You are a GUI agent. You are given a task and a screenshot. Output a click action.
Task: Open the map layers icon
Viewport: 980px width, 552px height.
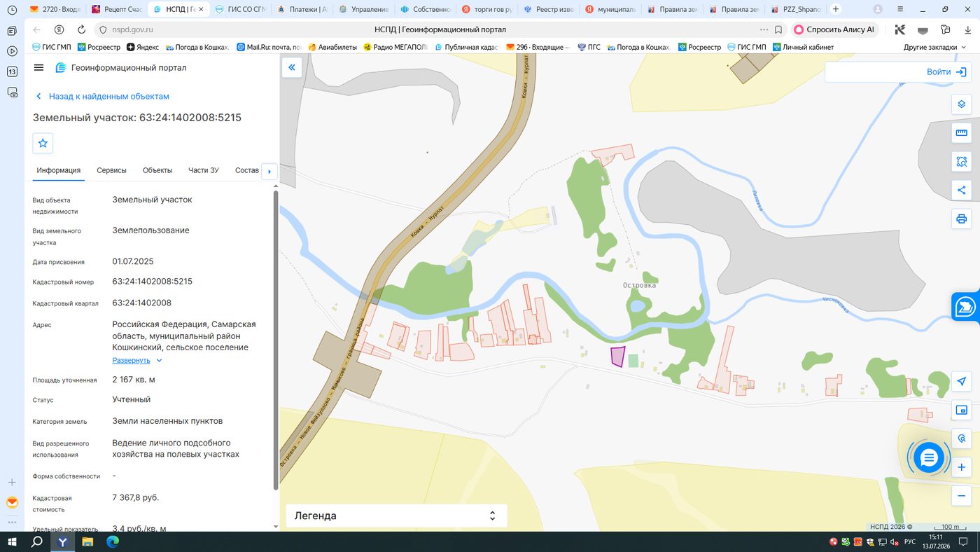(961, 104)
